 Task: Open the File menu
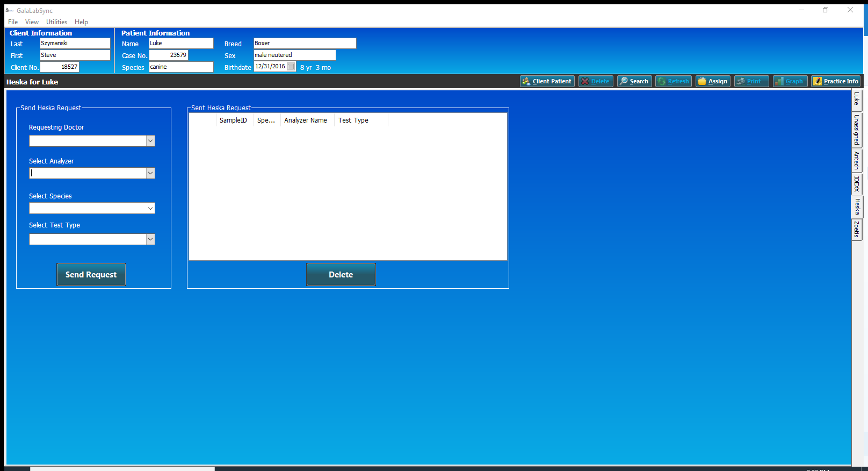13,22
